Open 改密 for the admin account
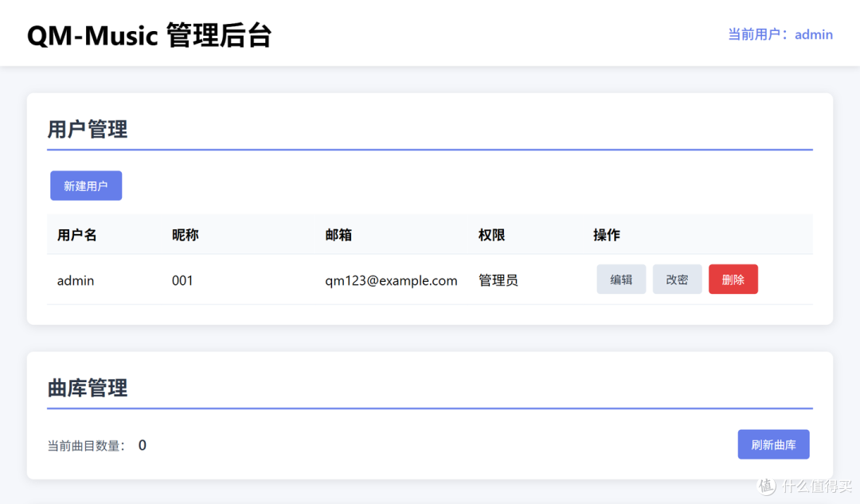860x504 pixels. coord(677,279)
